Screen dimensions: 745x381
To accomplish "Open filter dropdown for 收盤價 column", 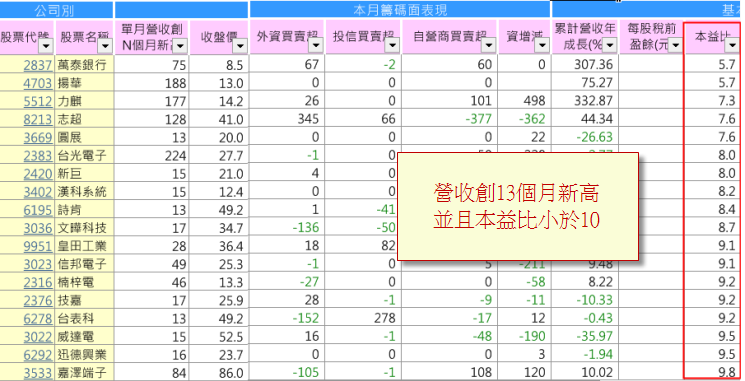I will click(x=240, y=46).
